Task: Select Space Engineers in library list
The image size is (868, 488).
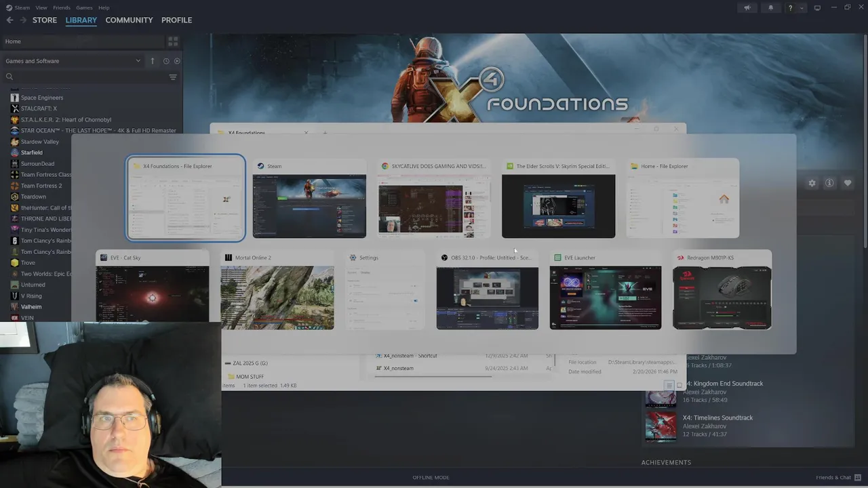Action: [x=42, y=98]
